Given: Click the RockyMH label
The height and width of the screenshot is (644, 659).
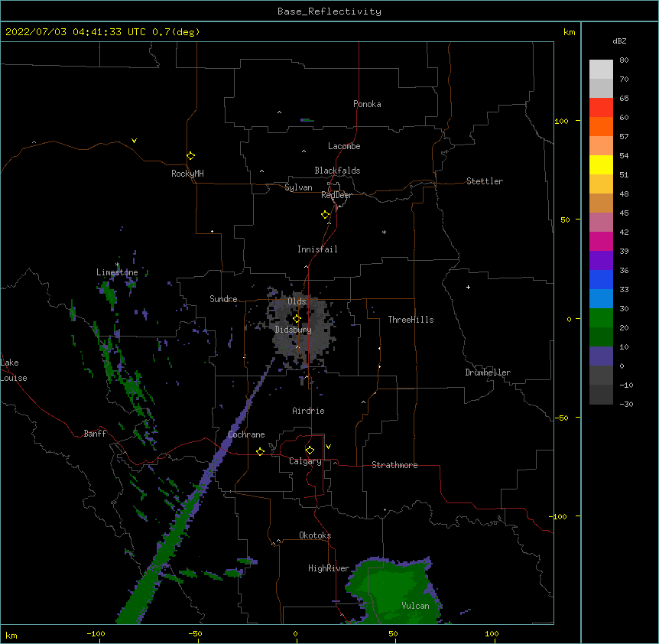Looking at the screenshot, I should pos(187,174).
